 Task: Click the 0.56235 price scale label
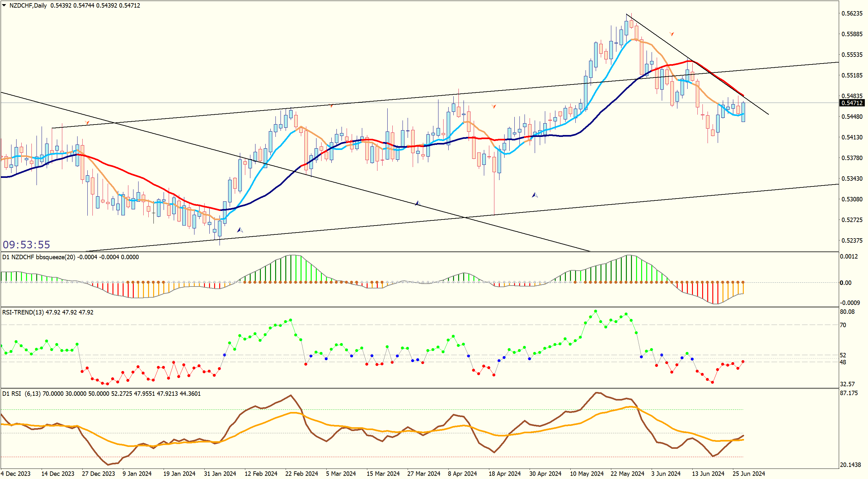click(x=852, y=13)
